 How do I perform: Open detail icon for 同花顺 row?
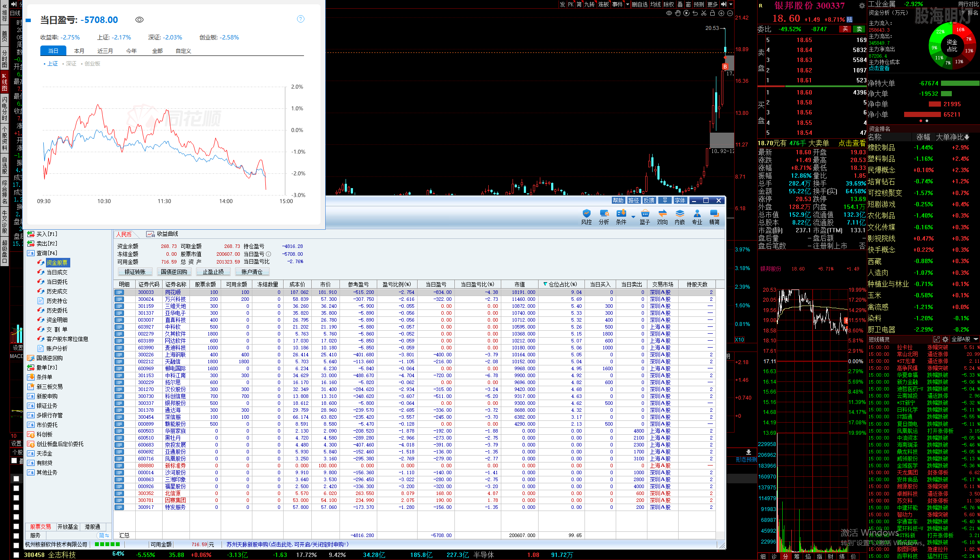pyautogui.click(x=119, y=293)
